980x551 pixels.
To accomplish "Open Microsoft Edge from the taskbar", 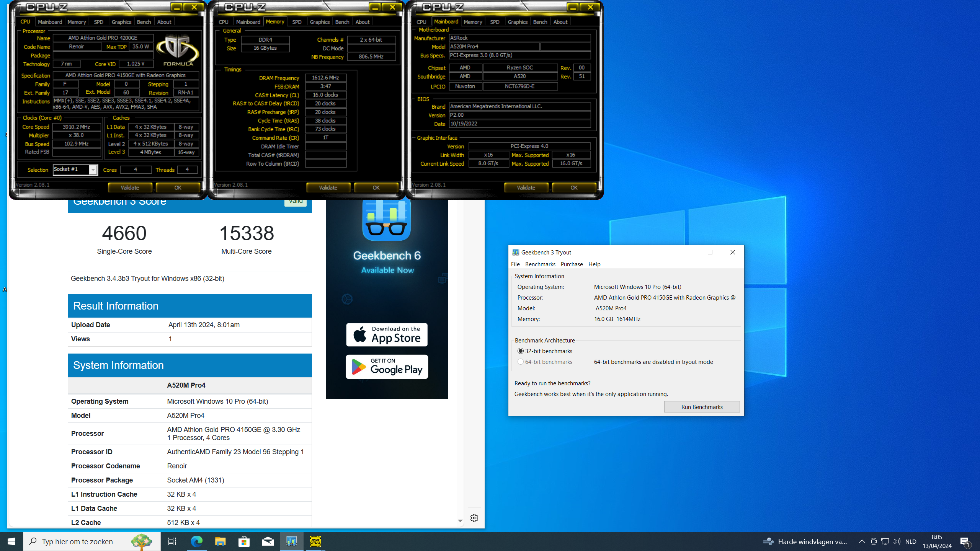I will 197,541.
